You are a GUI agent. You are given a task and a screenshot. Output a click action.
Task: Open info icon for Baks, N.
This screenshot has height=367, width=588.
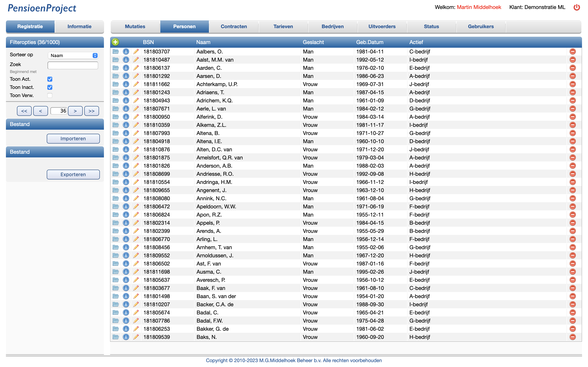coord(126,337)
